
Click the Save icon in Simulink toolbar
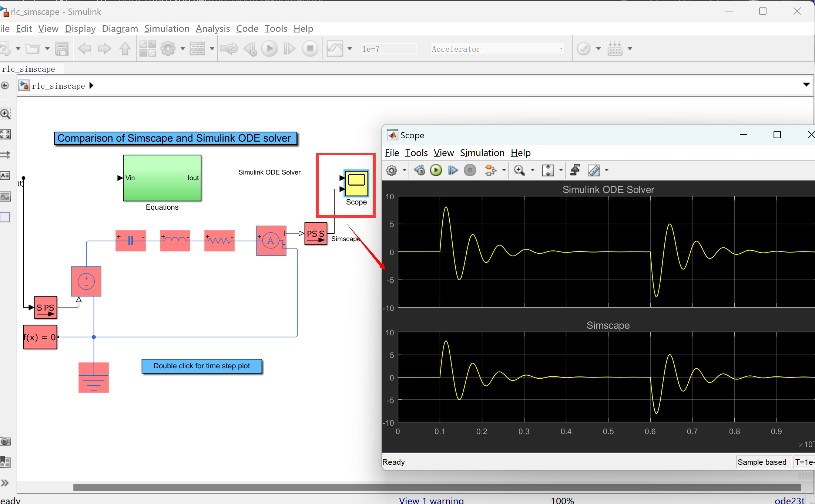pyautogui.click(x=61, y=49)
